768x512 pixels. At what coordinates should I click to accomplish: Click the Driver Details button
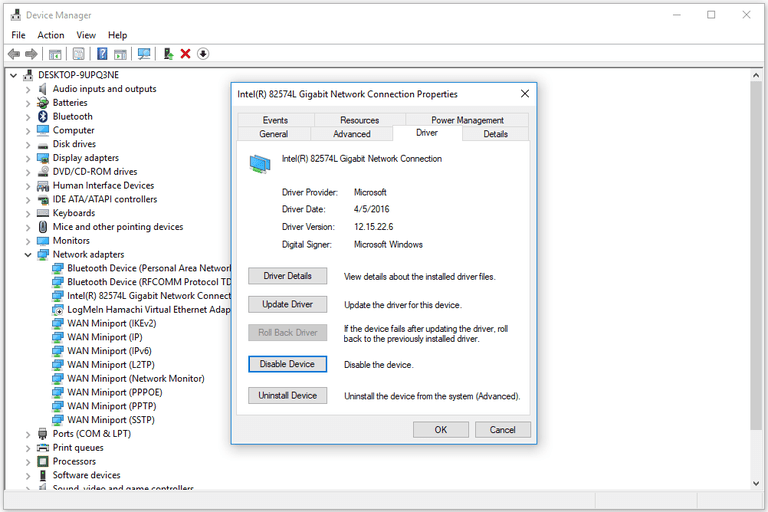point(288,276)
